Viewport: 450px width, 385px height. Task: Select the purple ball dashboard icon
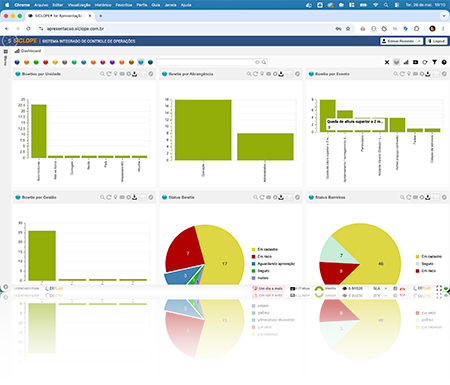point(112,62)
